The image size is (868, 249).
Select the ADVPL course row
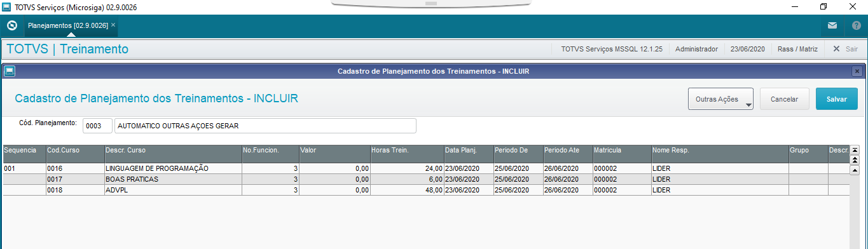(426, 190)
